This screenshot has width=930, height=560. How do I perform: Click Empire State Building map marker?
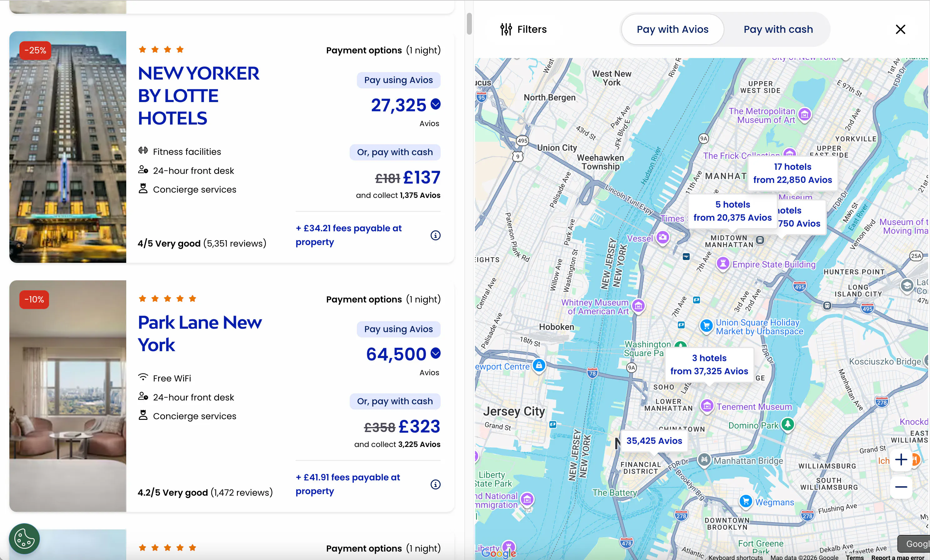(x=722, y=263)
